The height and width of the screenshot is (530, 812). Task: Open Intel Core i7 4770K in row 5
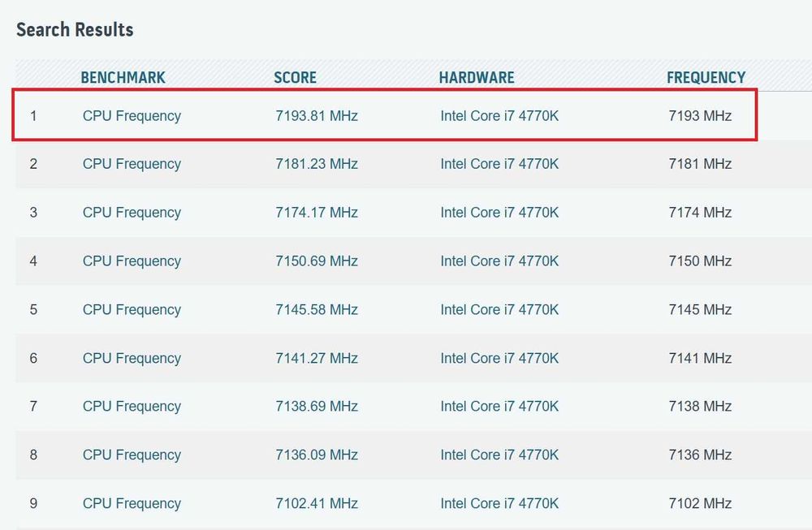[x=499, y=309]
